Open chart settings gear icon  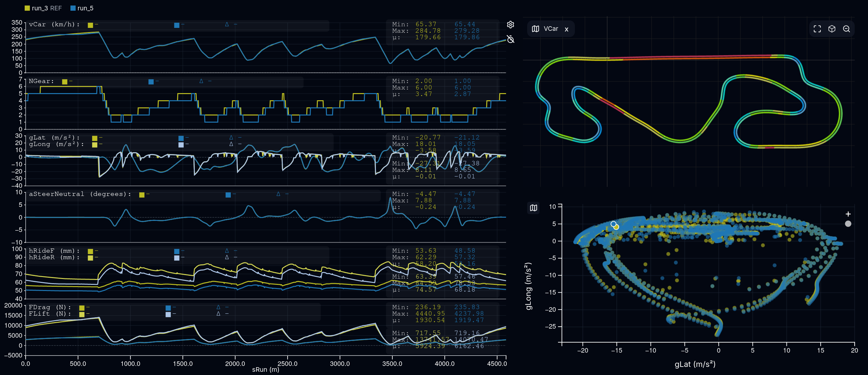[511, 25]
